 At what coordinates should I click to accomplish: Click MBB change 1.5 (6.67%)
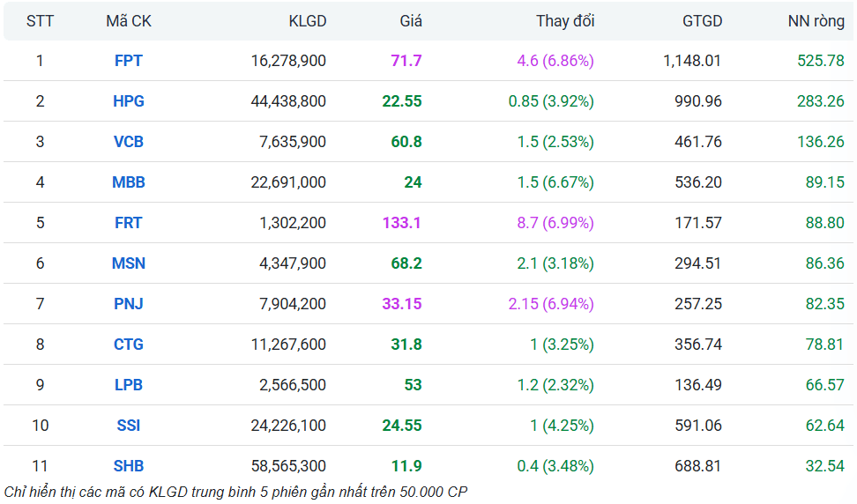555,182
